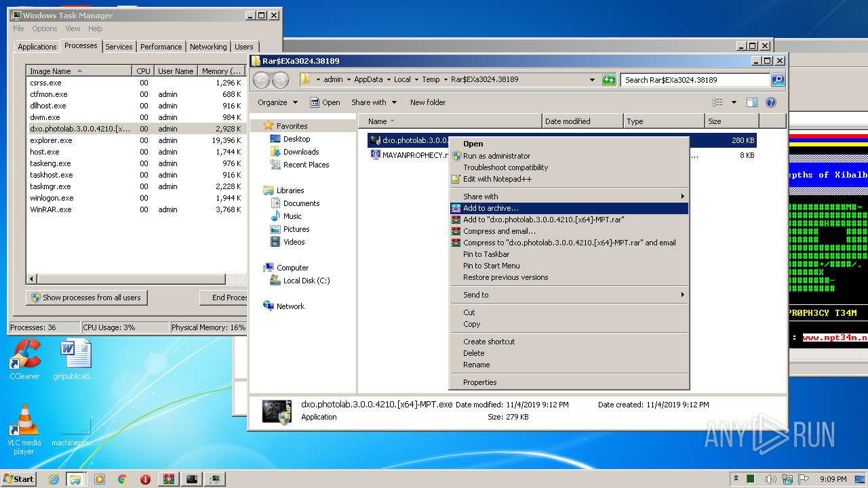Click the address bar refresh icon
Screen dimensions: 868x488
tap(608, 80)
